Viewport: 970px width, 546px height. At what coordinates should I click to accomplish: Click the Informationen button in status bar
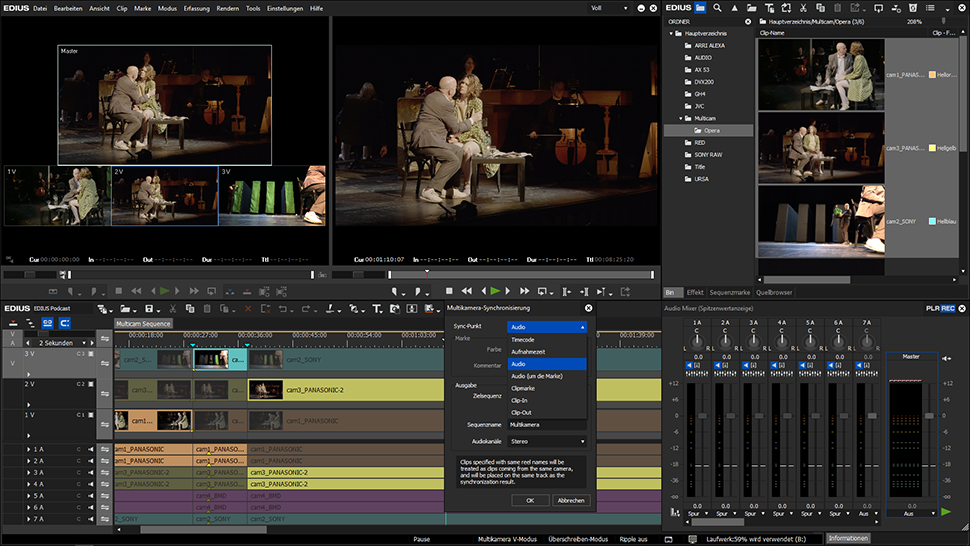pos(848,539)
